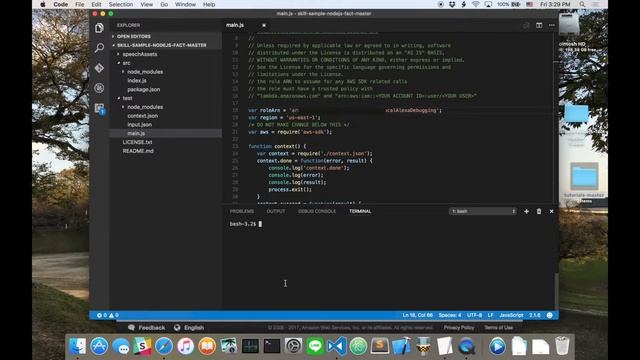
Task: Open the Debug view in activity bar
Action: [99, 88]
